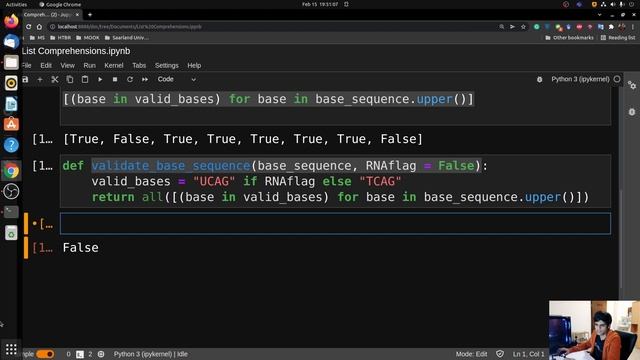The height and width of the screenshot is (360, 640).
Task: Open the HTBR bookmarks folder
Action: click(x=60, y=38)
